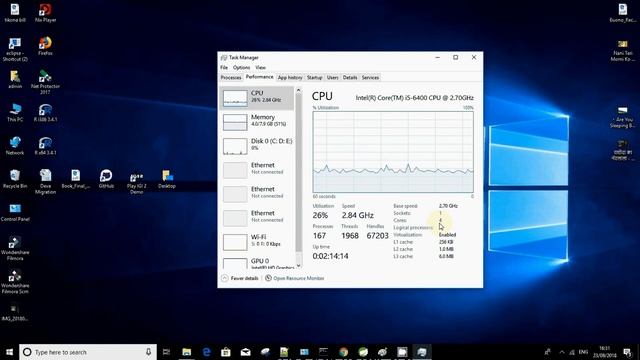The image size is (640, 360).
Task: Open the View menu in Task Manager
Action: click(x=260, y=67)
